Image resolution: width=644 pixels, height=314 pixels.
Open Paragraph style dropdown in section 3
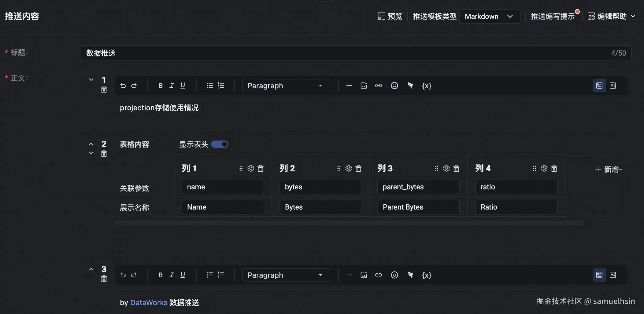pos(286,275)
